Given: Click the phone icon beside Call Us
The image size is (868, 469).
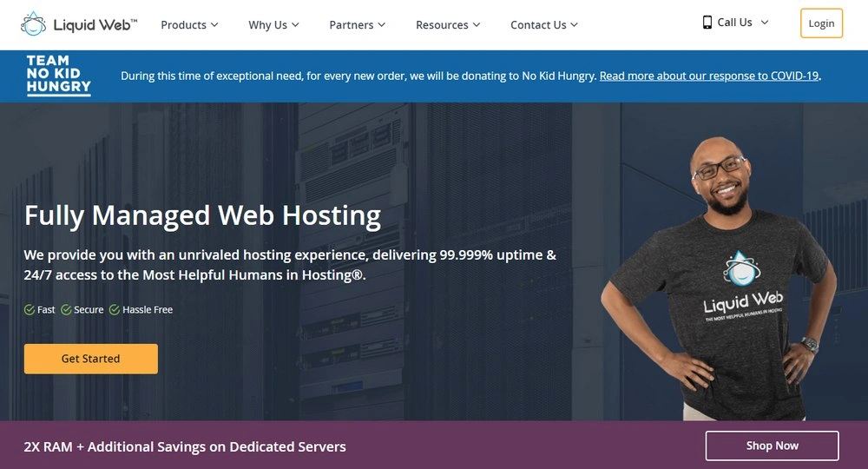Looking at the screenshot, I should pyautogui.click(x=707, y=23).
